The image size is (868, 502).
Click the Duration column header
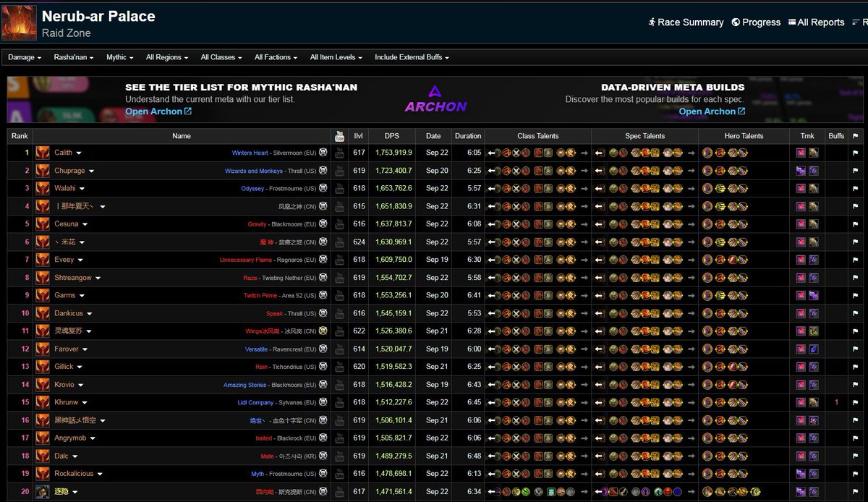click(x=468, y=136)
